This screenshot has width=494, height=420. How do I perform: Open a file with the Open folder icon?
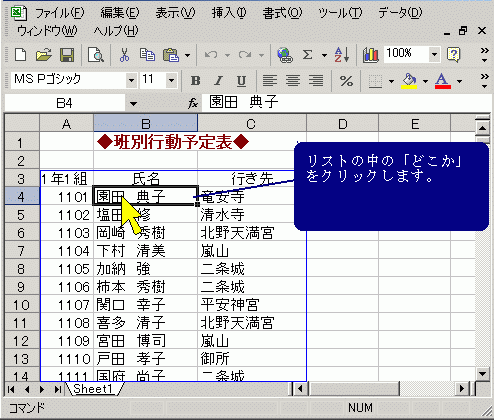[x=44, y=55]
